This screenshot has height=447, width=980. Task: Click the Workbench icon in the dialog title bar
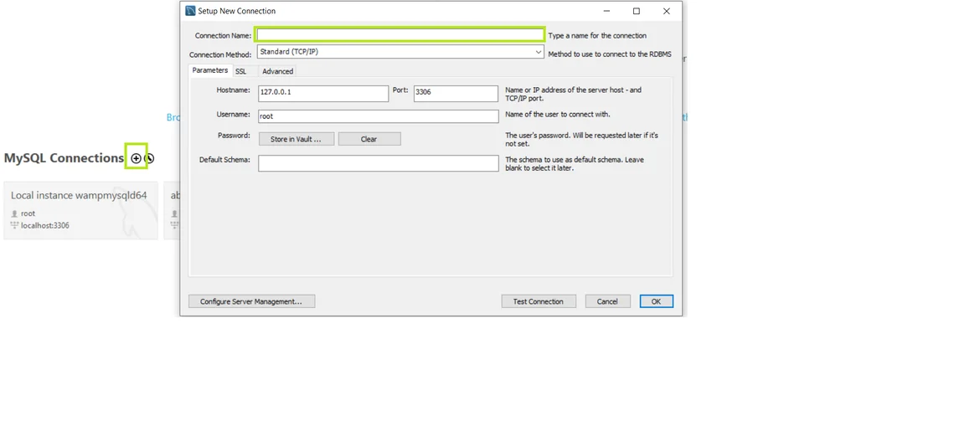pos(190,11)
